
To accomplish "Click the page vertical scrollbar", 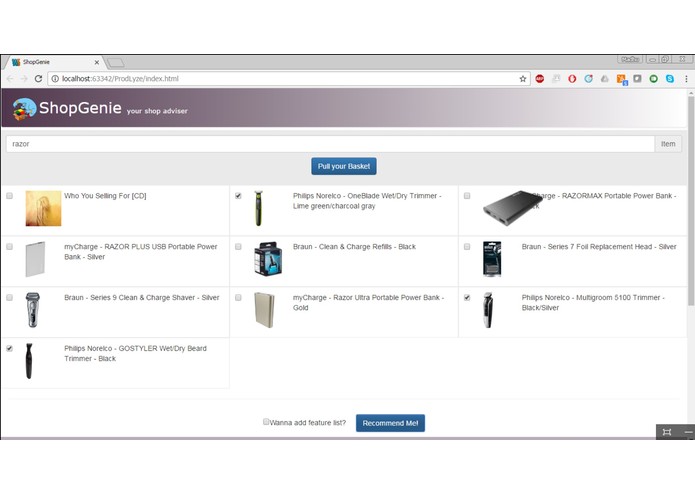I will 691,202.
